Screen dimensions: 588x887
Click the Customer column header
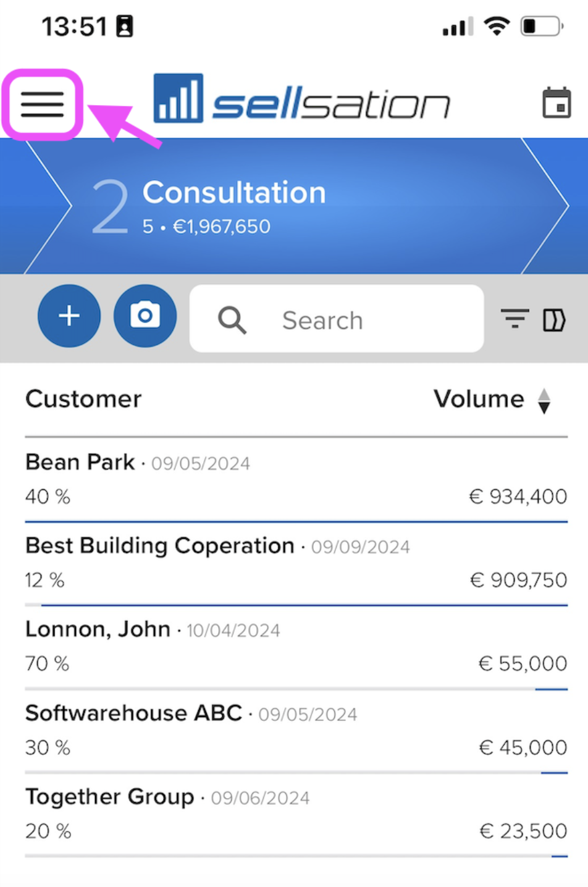(83, 399)
